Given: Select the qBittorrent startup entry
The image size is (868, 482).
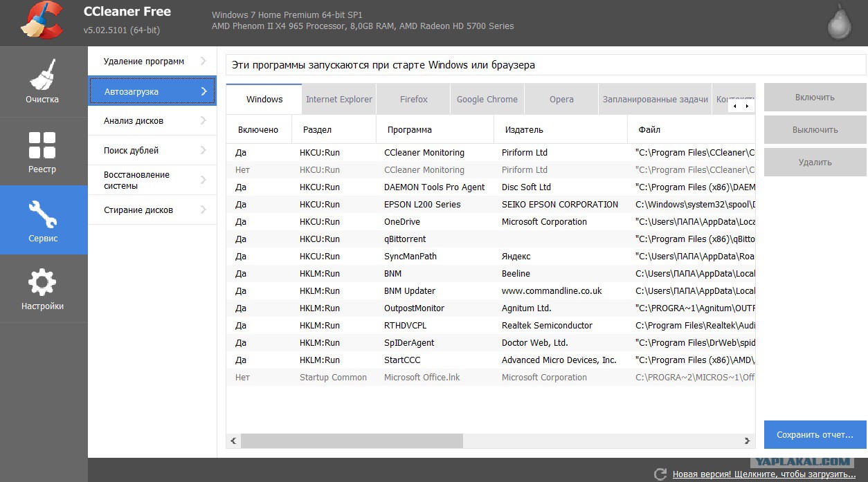Looking at the screenshot, I should (x=491, y=239).
